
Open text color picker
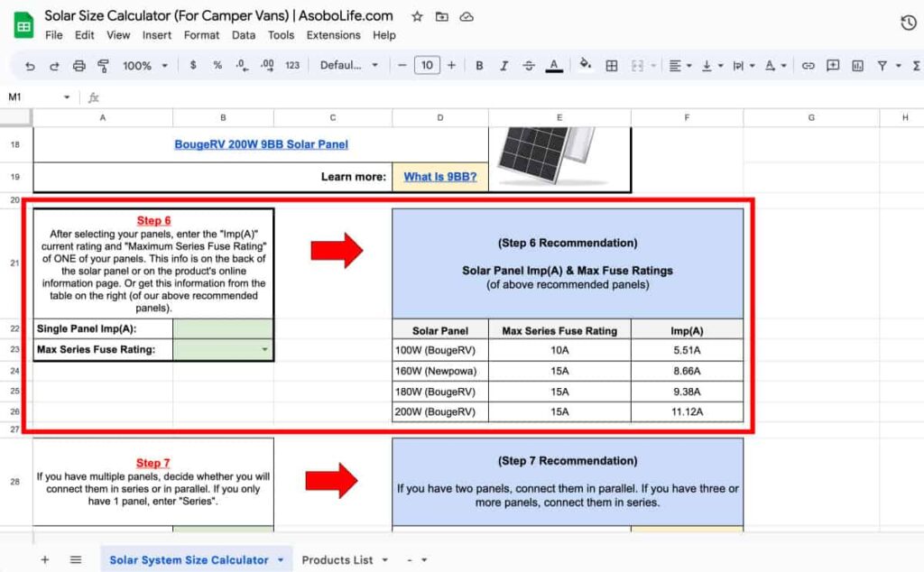[x=554, y=65]
